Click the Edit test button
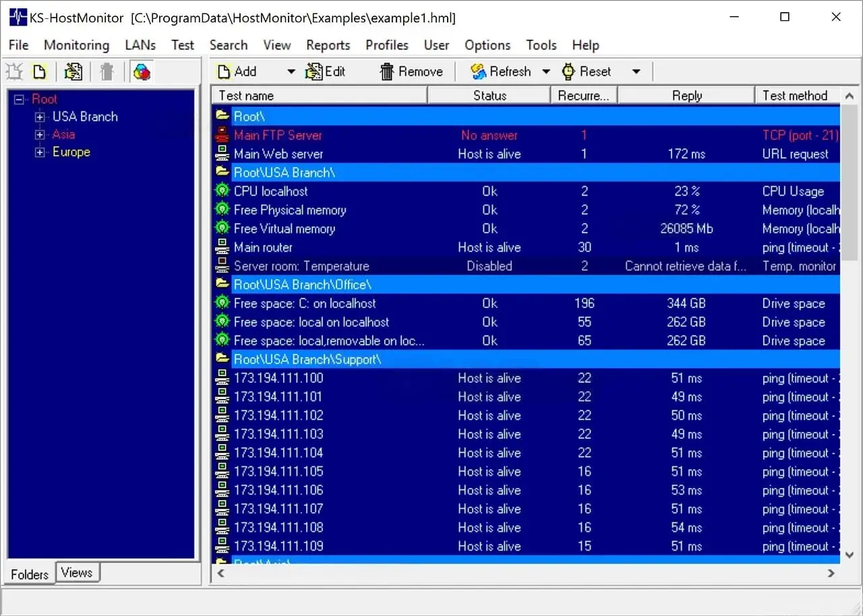863x616 pixels. click(326, 71)
